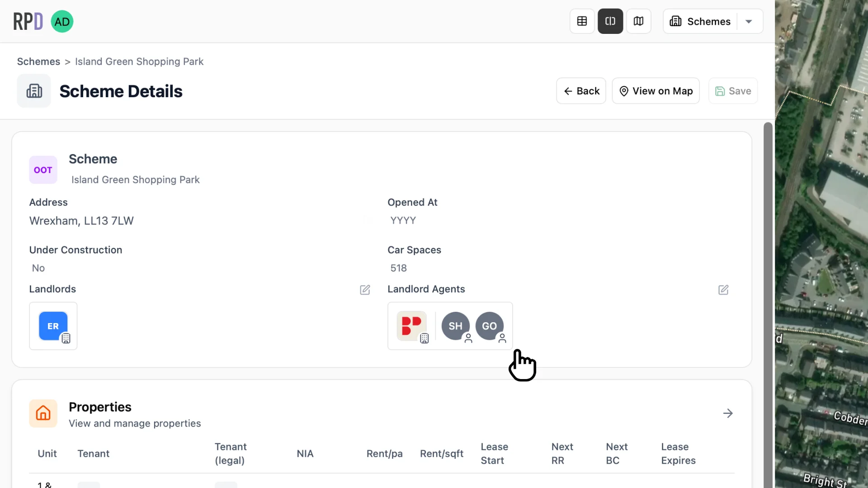Edit the Landlords section via pencil icon

(x=365, y=290)
